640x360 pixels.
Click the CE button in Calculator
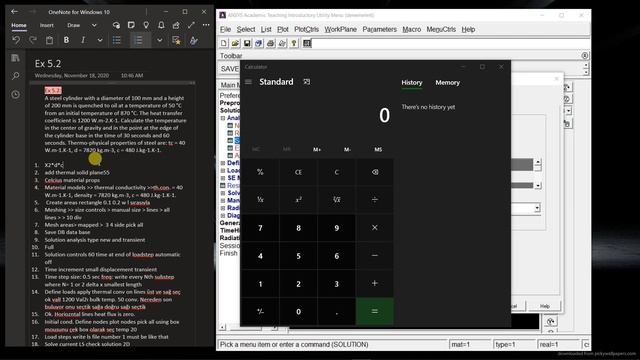pos(298,172)
